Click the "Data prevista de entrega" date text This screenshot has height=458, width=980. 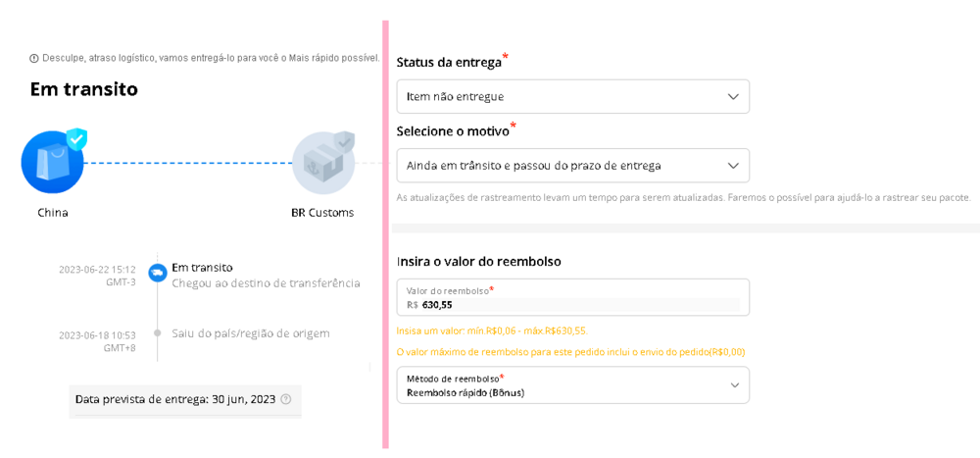pyautogui.click(x=175, y=399)
